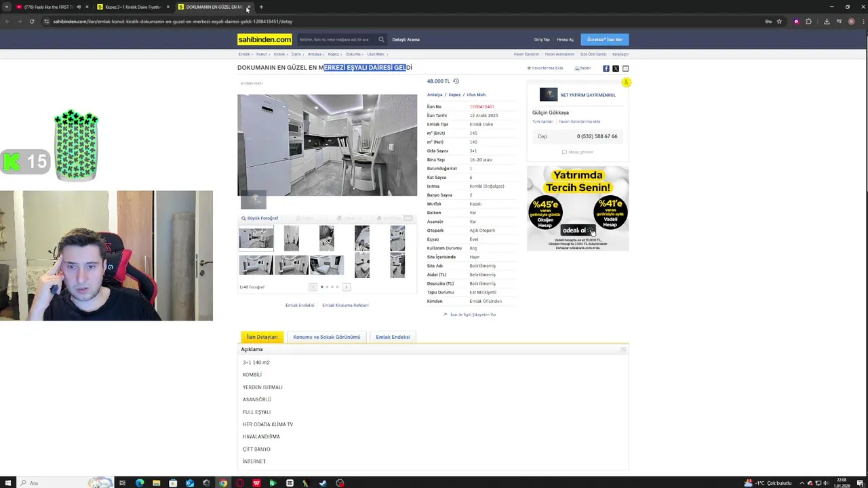Close the DOKUMANIN EN GÜZEL tab

tap(248, 7)
